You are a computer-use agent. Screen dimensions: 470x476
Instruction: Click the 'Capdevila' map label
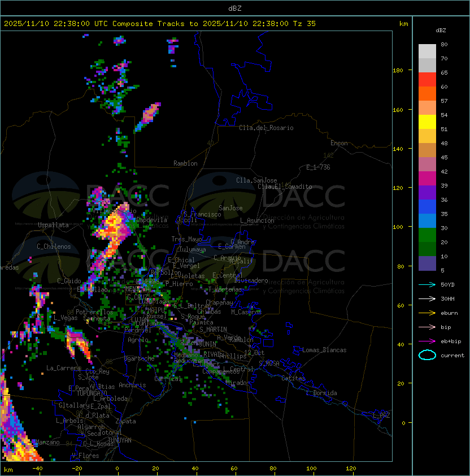(151, 220)
